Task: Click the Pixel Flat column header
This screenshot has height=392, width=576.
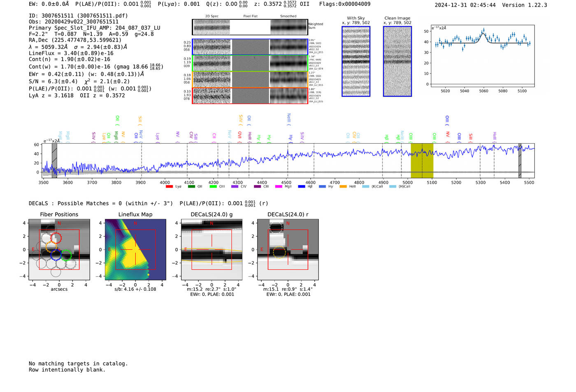Action: tap(250, 16)
